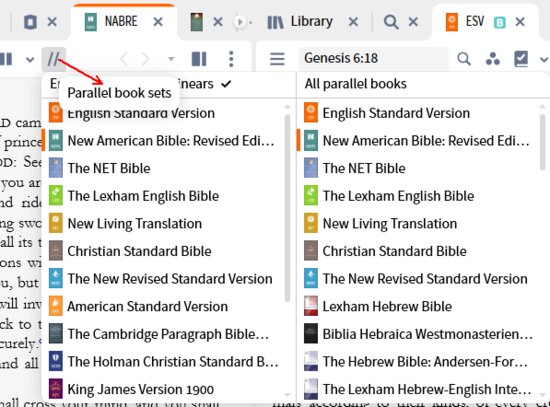Open the NABRE panel three-dot menu
Image resolution: width=550 pixels, height=407 pixels.
tap(231, 59)
